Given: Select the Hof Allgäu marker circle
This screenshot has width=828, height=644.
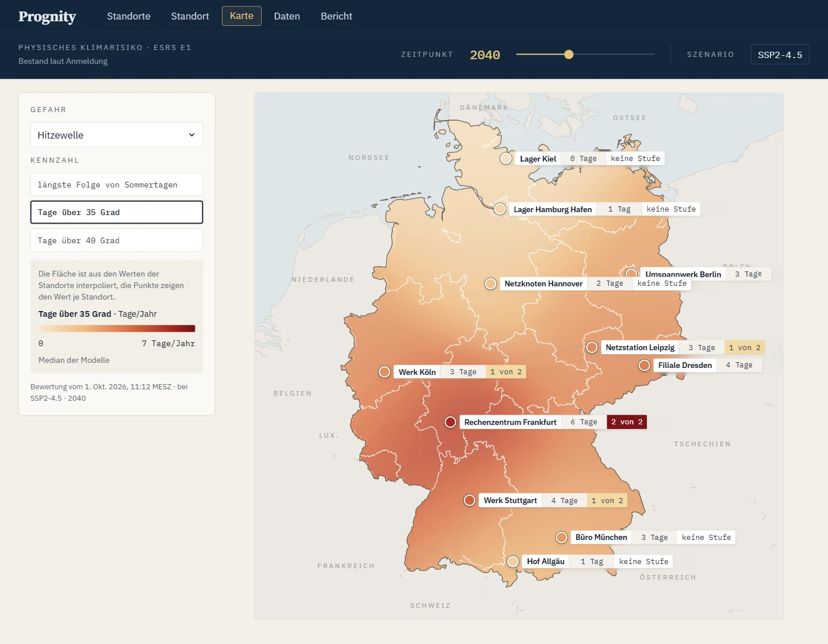Looking at the screenshot, I should (x=513, y=561).
